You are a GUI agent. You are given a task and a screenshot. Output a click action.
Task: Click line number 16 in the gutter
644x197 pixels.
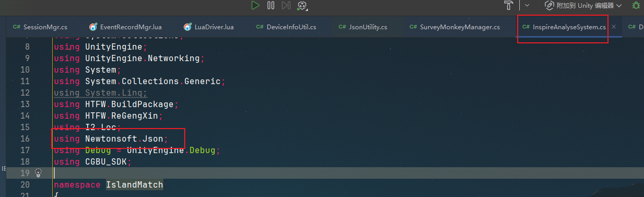[x=25, y=138]
